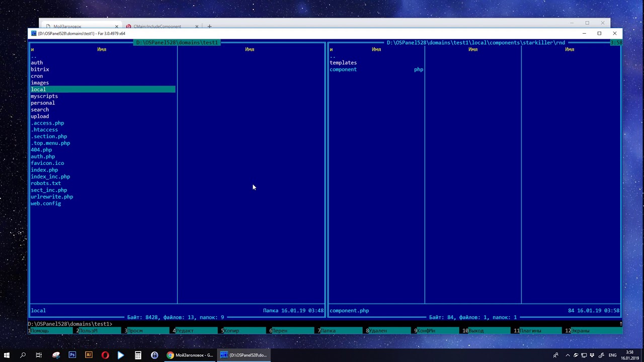Select templates folder in right panel

(x=343, y=63)
